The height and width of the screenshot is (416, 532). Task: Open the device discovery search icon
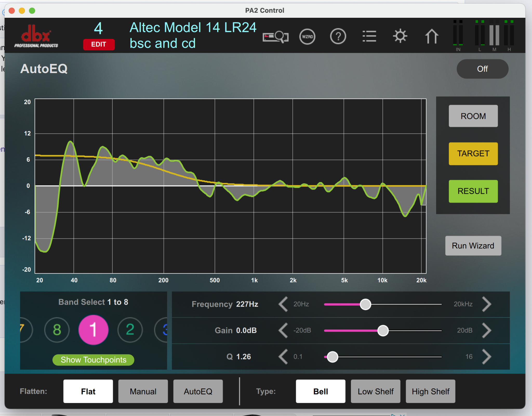[275, 37]
